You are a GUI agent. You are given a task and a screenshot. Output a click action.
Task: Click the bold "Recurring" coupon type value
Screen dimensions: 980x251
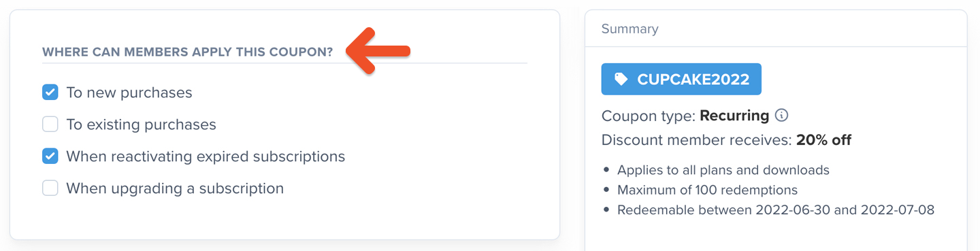(x=734, y=116)
